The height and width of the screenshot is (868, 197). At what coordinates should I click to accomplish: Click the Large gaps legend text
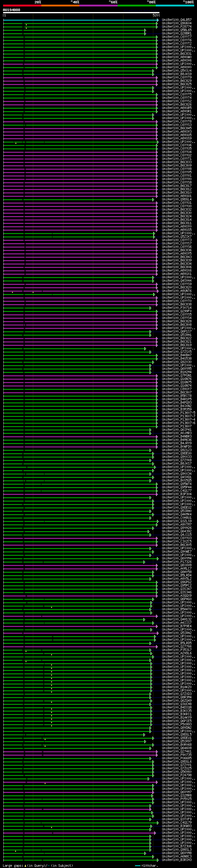(x=38, y=866)
